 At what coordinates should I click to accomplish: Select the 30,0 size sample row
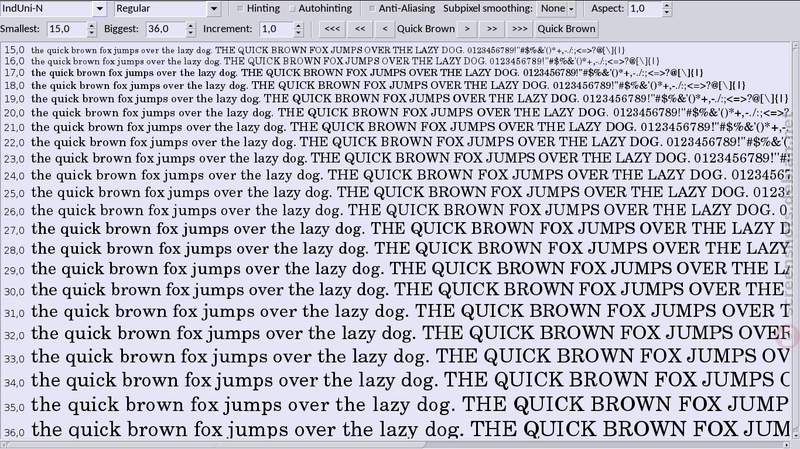[396, 291]
